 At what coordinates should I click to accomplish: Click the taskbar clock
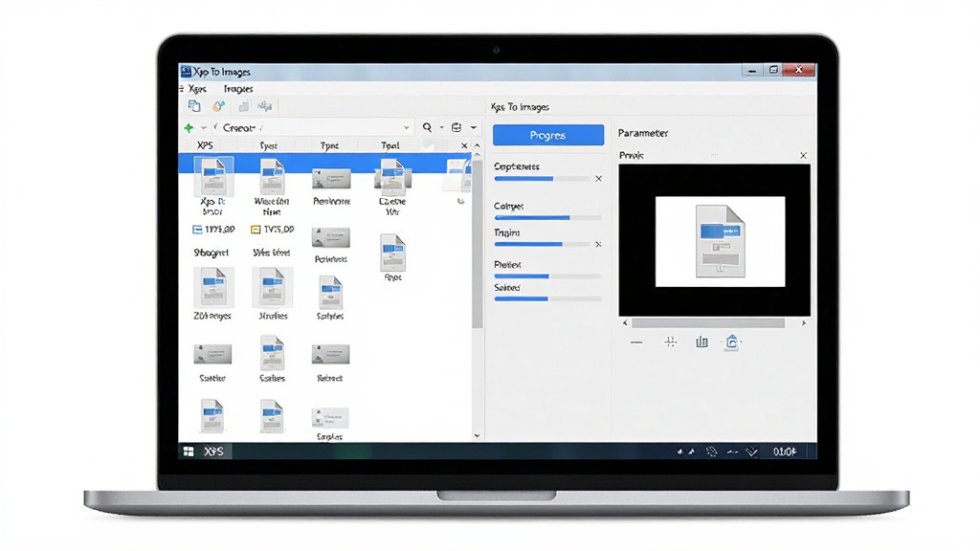(x=785, y=452)
